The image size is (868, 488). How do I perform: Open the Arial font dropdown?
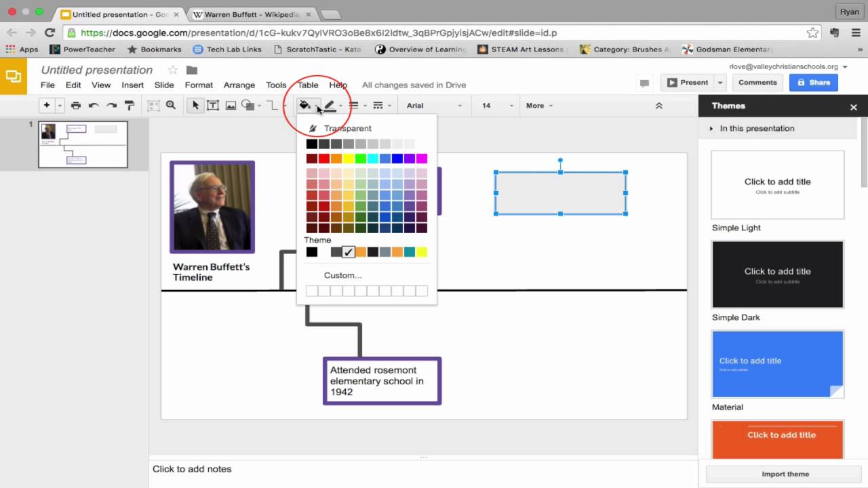[434, 105]
